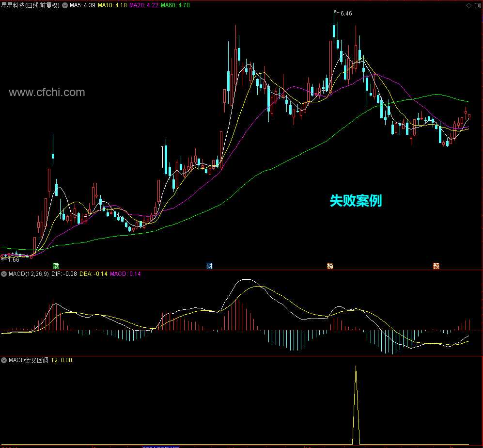Toggle the side panel icon at top-right

coord(479,5)
